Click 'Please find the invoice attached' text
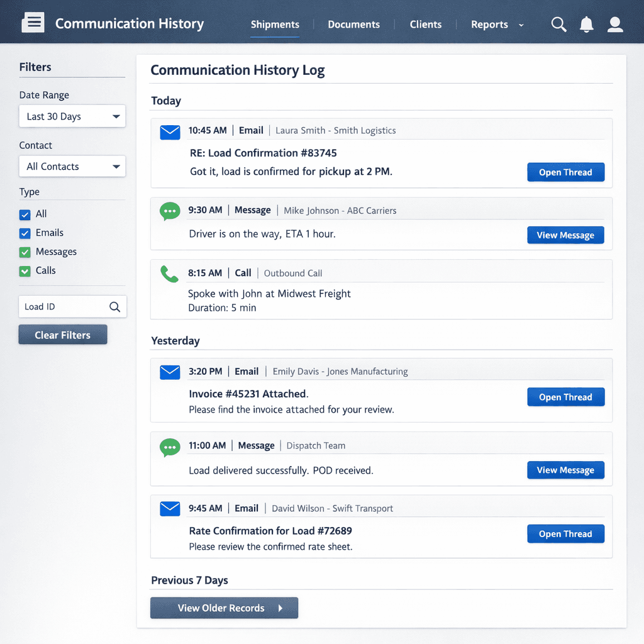The image size is (644, 644). (292, 410)
